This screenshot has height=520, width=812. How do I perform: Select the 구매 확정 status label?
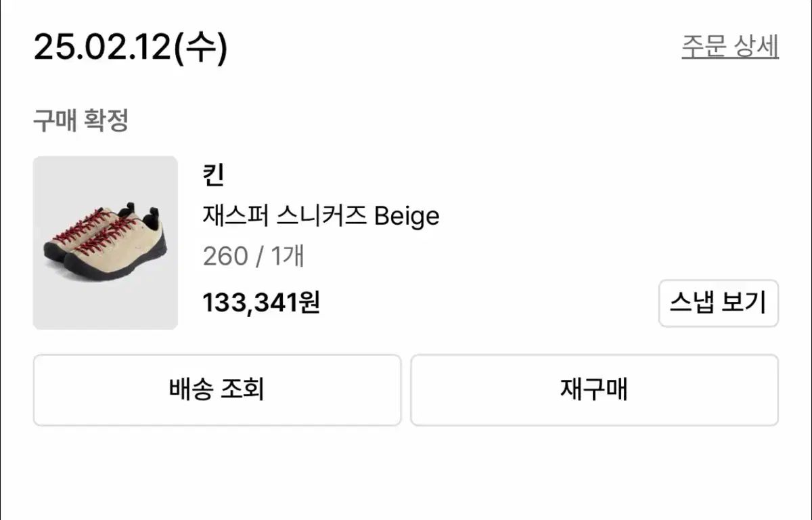click(81, 121)
